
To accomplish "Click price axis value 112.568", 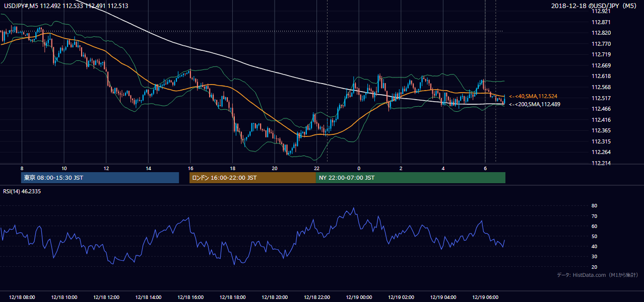I will coord(602,87).
